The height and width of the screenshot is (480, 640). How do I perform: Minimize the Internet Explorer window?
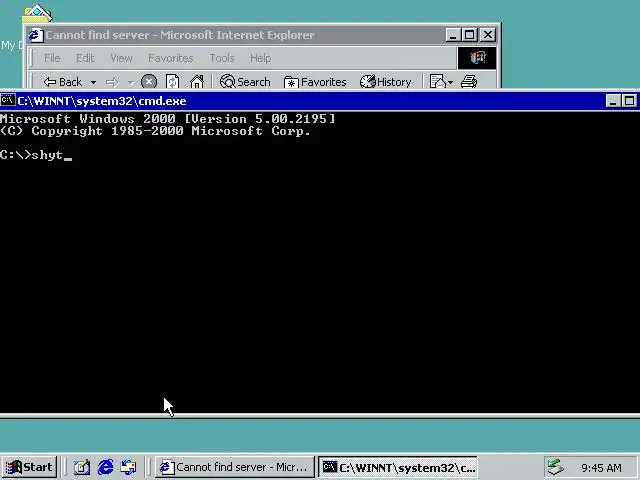(453, 35)
